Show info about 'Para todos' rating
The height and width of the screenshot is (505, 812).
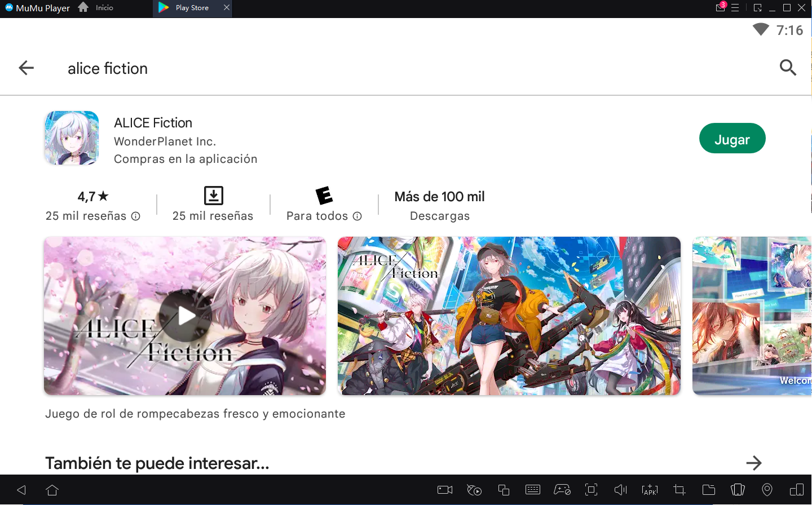[x=357, y=216]
